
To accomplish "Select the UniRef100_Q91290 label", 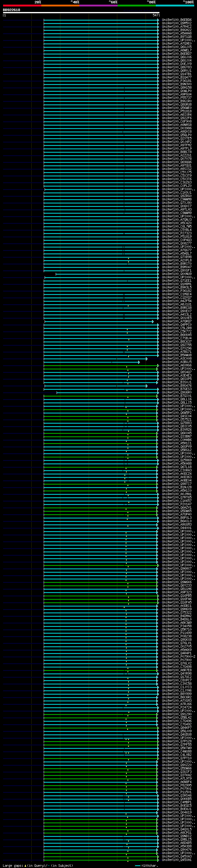I will tap(176, 714).
